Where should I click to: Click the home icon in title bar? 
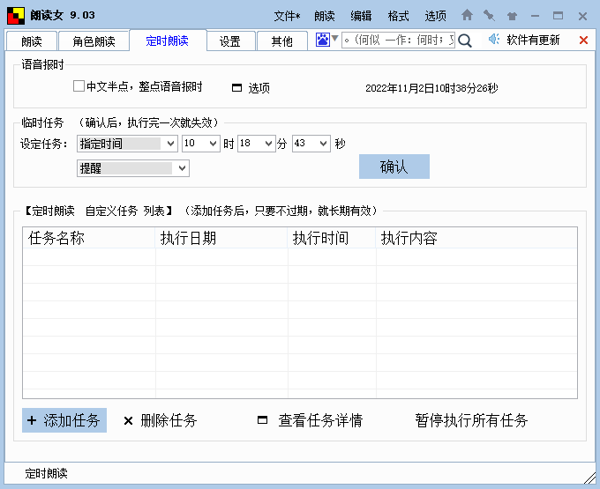(x=467, y=15)
